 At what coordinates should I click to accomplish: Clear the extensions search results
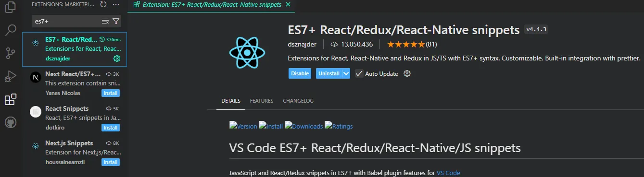pos(105,21)
